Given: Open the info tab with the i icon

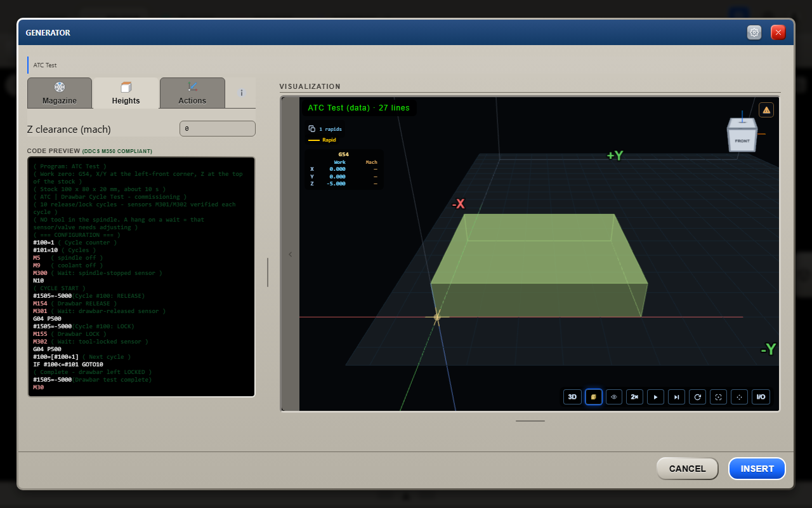Looking at the screenshot, I should (x=241, y=93).
